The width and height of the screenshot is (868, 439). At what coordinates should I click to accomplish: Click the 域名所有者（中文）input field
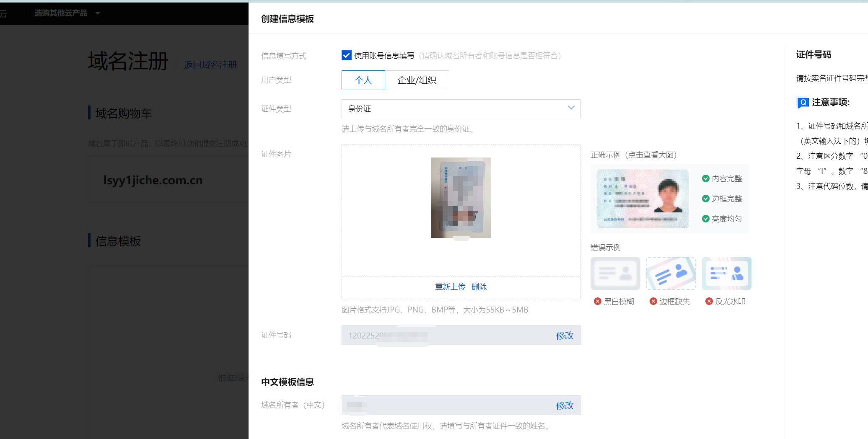point(461,405)
